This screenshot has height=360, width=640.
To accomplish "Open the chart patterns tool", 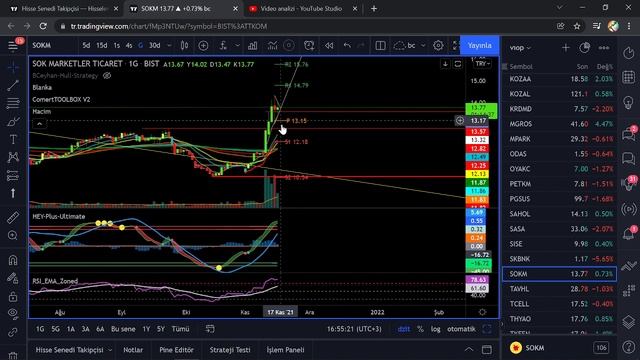I will click(13, 157).
